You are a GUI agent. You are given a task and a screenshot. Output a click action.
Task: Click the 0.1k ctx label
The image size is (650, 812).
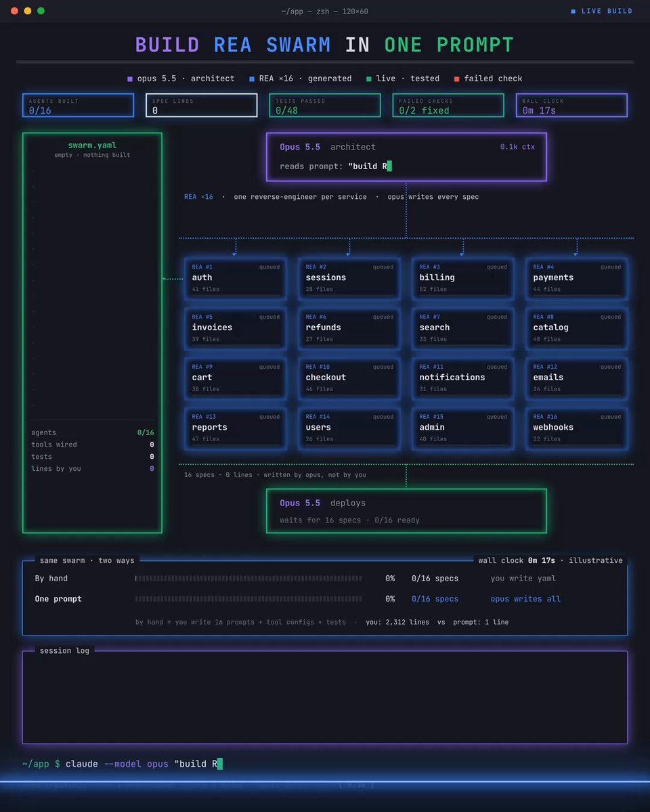517,147
